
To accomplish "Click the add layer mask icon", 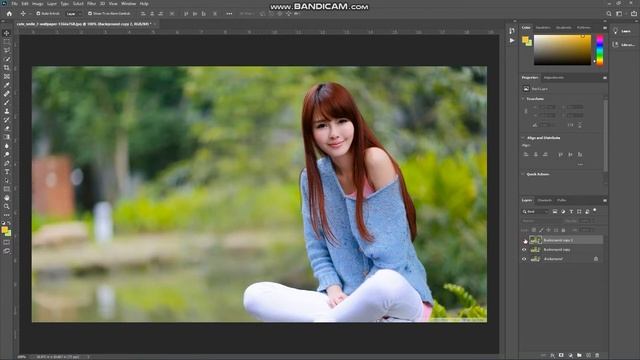I will (x=561, y=356).
